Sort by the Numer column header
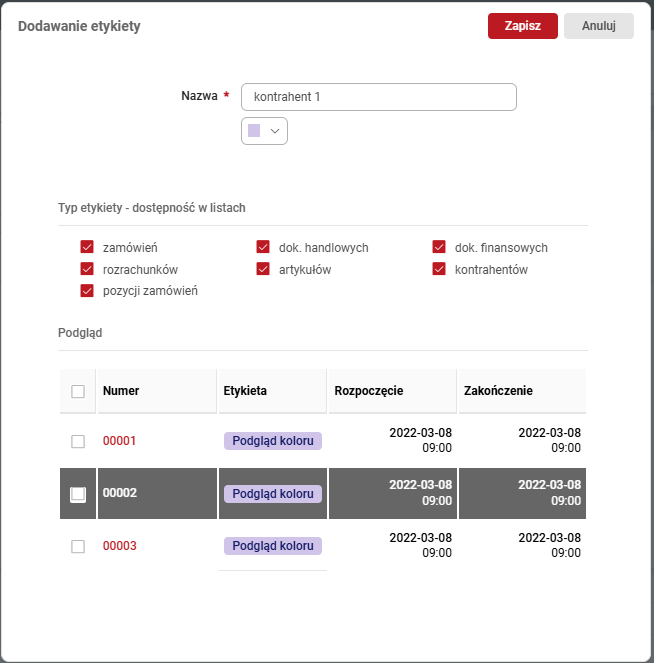Screen dimensions: 654x663 pyautogui.click(x=121, y=391)
